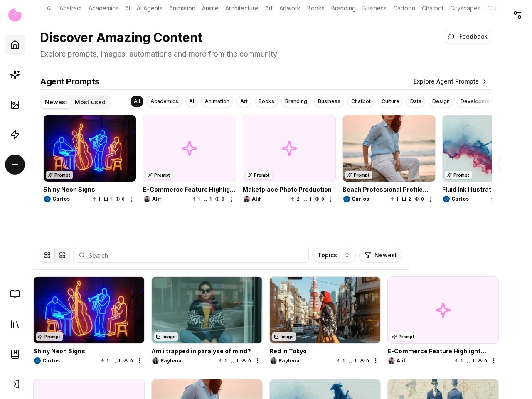Filter agent prompts by Branding chip
Viewport: 532px width, 399px height.
[x=296, y=101]
